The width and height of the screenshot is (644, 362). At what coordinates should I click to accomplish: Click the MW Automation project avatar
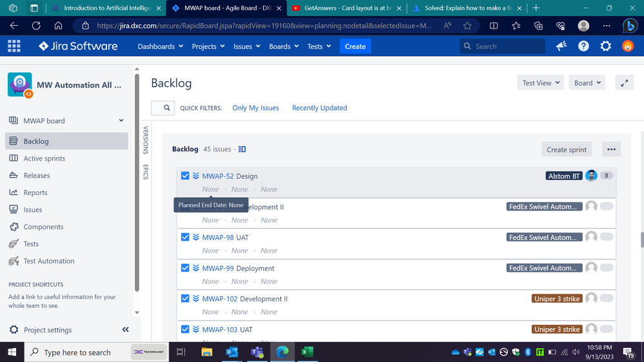click(20, 85)
